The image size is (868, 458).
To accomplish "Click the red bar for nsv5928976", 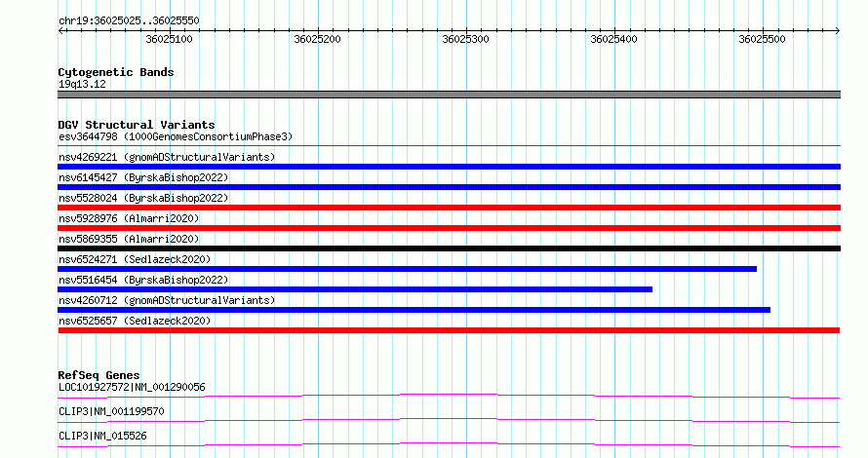I will click(x=449, y=228).
